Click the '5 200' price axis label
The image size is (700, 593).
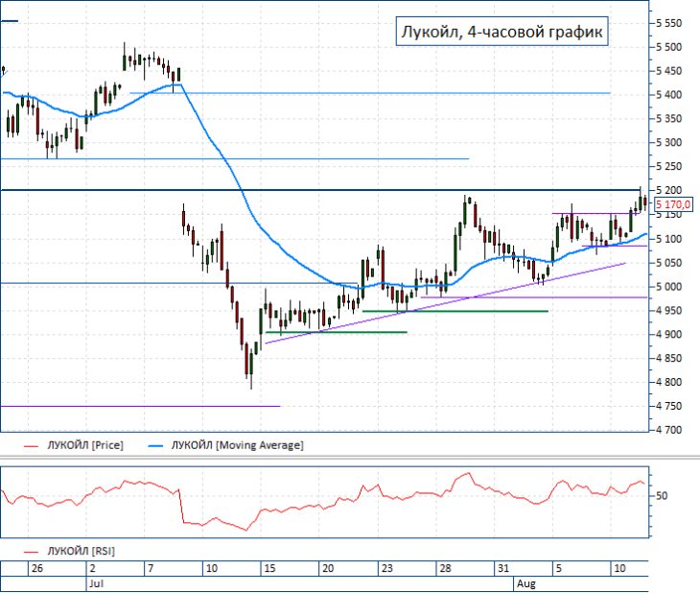(x=668, y=190)
